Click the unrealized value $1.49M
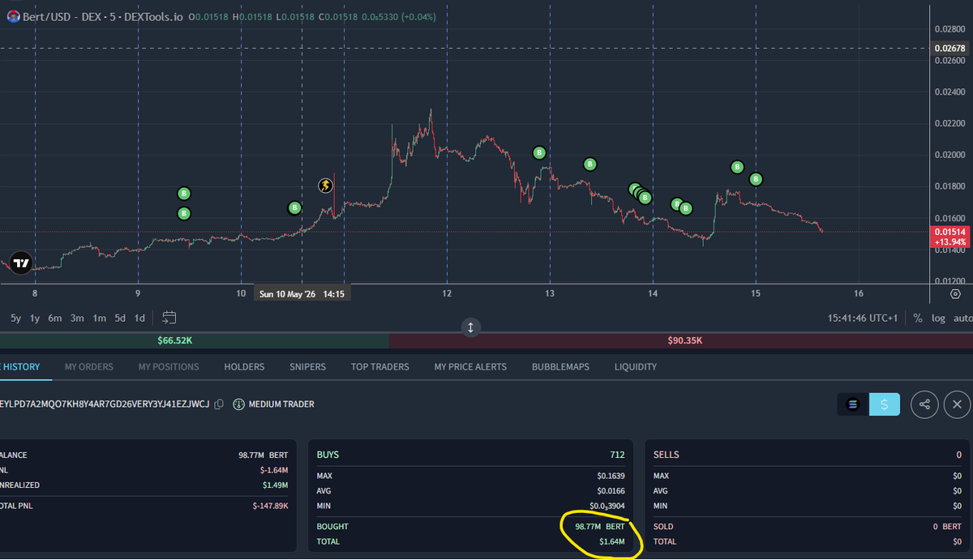The image size is (973, 560). click(275, 485)
